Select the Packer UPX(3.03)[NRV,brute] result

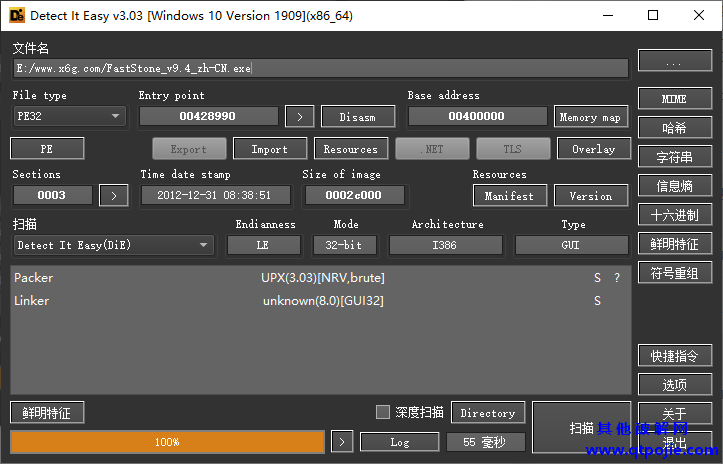[323, 278]
